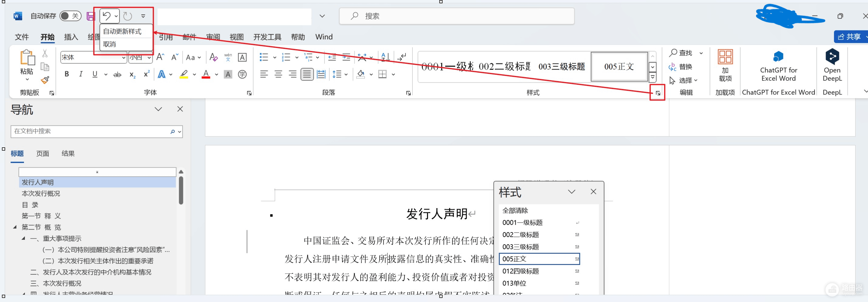Open the 开发工具 ribbon tab
The width and height of the screenshot is (868, 302).
(267, 37)
